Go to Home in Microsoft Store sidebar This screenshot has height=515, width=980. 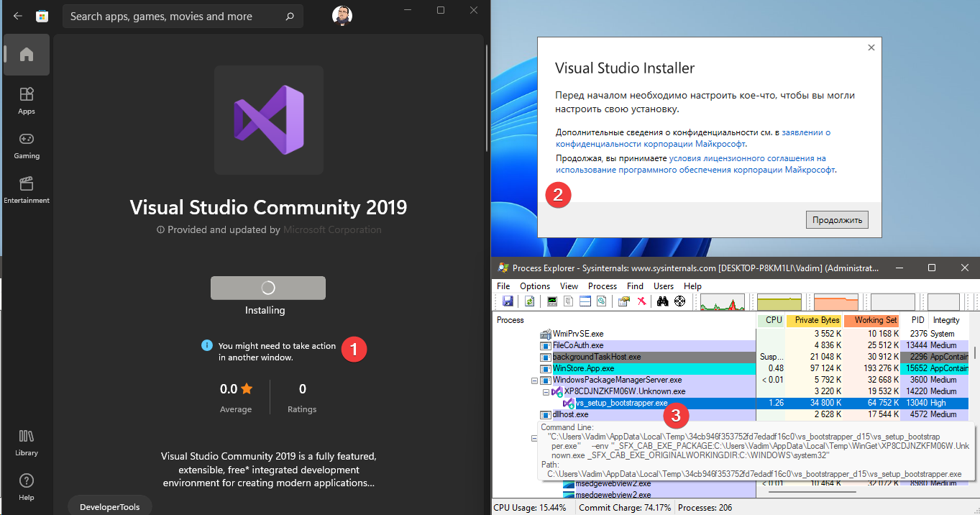pos(27,54)
